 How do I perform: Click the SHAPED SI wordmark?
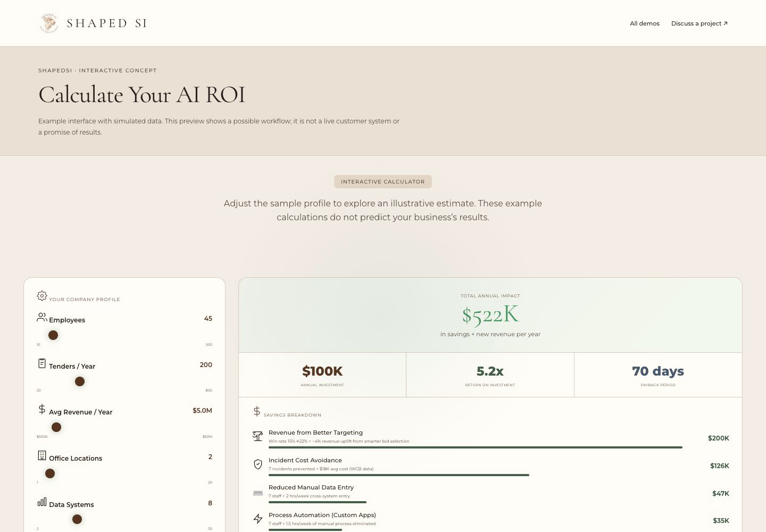pyautogui.click(x=107, y=23)
